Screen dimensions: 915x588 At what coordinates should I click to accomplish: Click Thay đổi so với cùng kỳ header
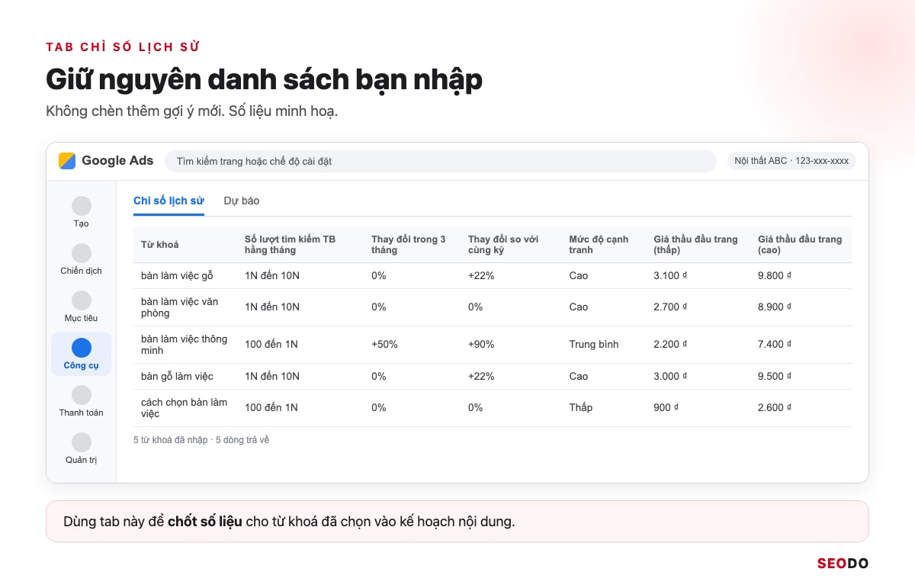pyautogui.click(x=503, y=245)
